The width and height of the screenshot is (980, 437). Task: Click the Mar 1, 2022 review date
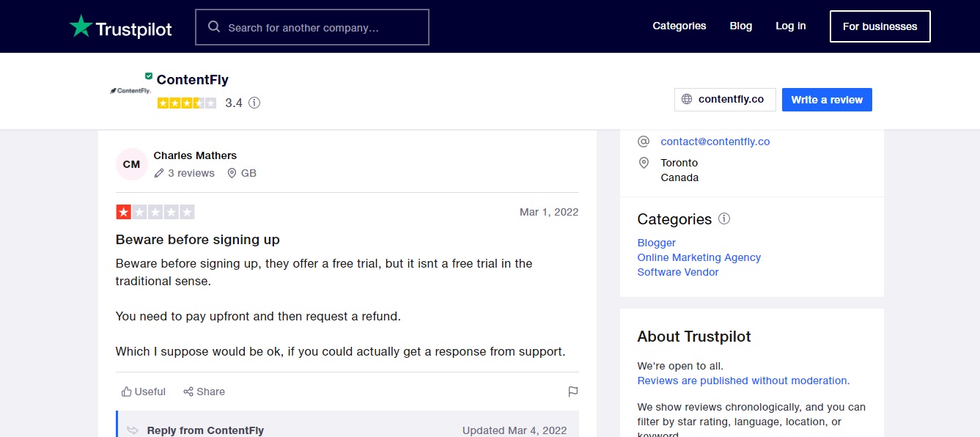coord(549,212)
